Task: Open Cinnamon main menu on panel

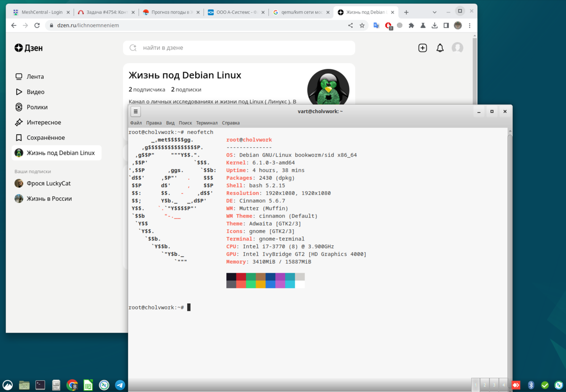Action: 8,385
